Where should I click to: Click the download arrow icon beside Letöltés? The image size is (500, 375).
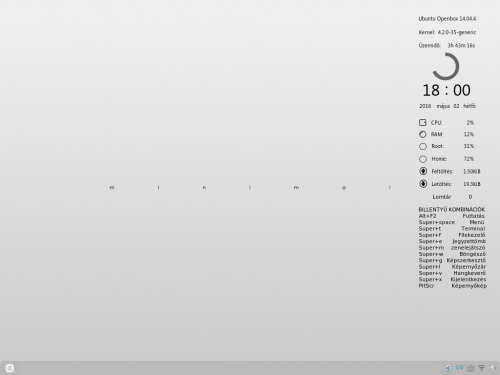click(x=423, y=184)
